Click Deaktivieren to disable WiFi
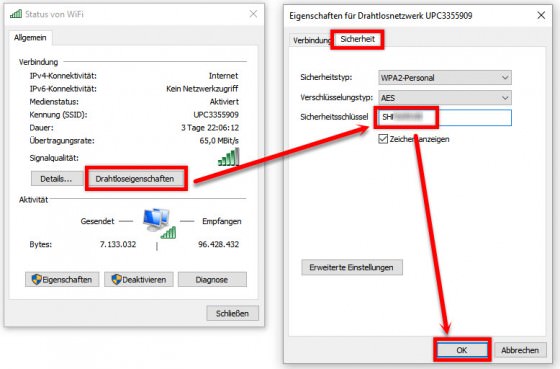This screenshot has width=560, height=369. 139,279
